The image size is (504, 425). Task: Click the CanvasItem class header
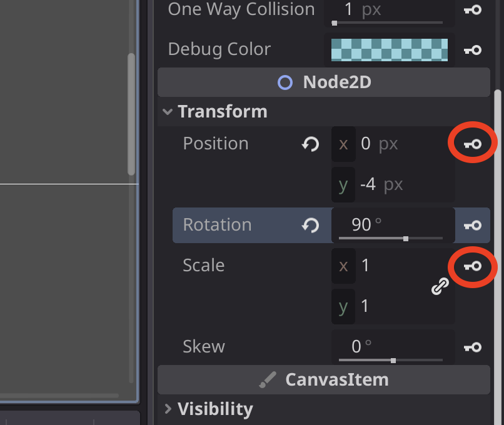coord(324,379)
